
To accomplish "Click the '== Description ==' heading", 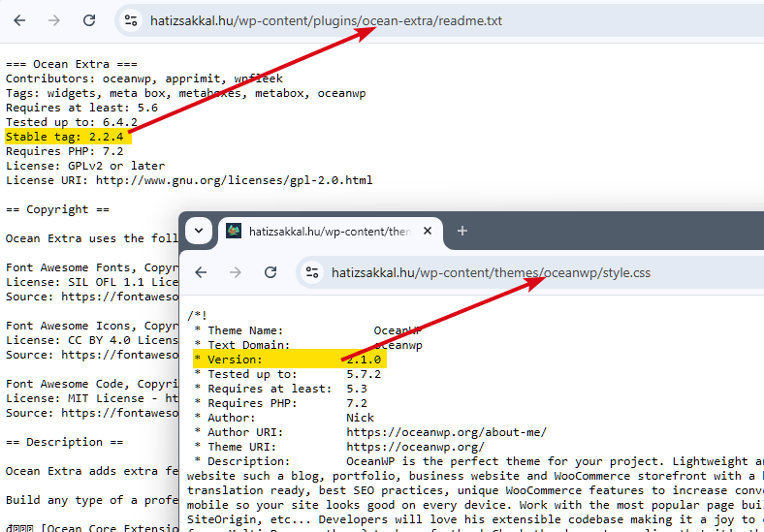I will (x=65, y=442).
